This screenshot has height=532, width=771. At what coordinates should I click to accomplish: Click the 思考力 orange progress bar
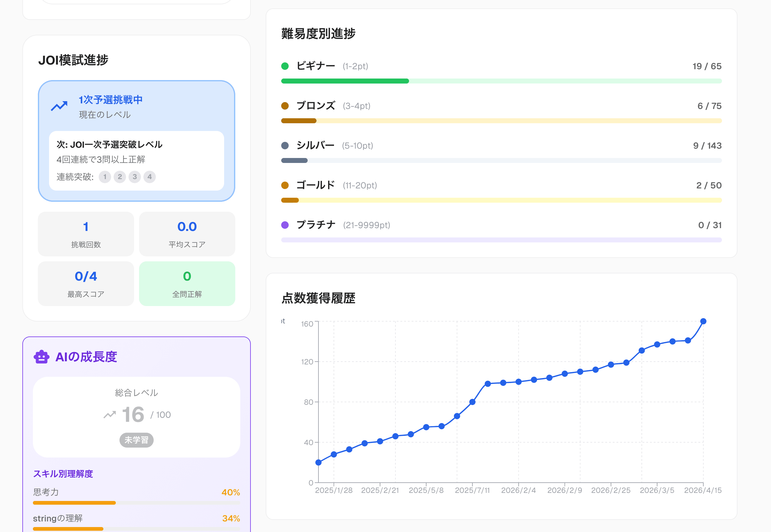[x=136, y=503]
